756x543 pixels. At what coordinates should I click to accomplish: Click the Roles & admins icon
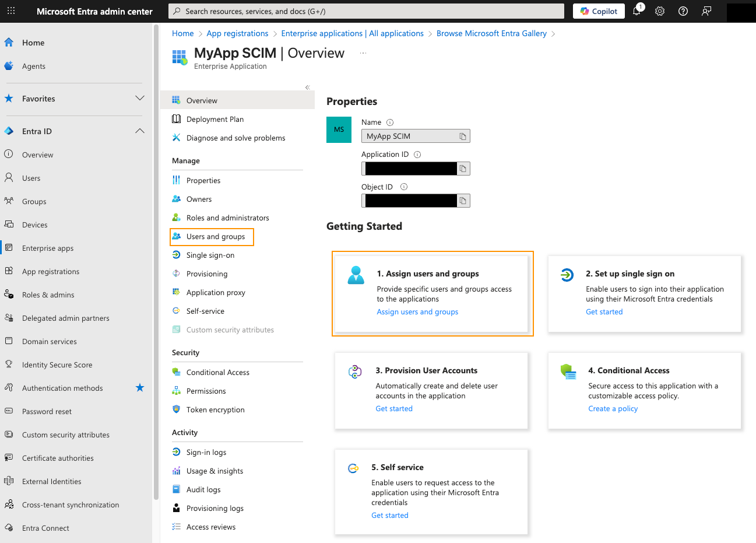(x=9, y=294)
